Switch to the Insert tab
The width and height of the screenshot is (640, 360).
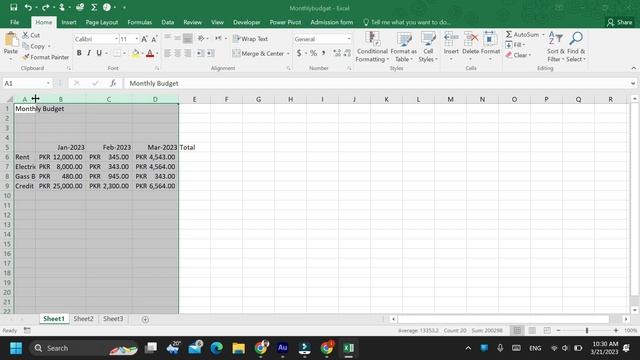pos(69,22)
